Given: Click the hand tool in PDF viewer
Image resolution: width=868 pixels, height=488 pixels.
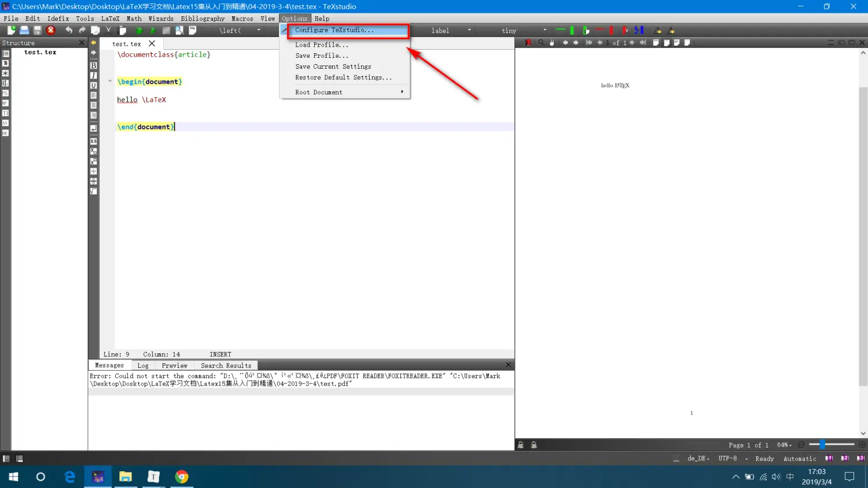Looking at the screenshot, I should tap(552, 42).
